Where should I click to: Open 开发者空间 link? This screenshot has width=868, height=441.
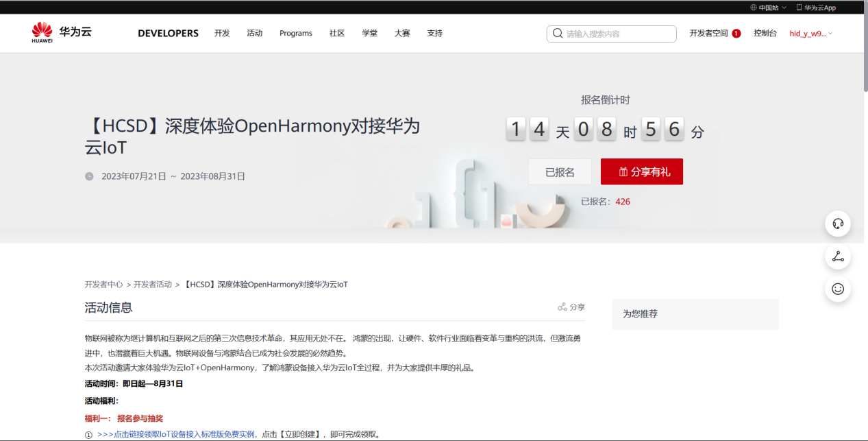point(708,34)
